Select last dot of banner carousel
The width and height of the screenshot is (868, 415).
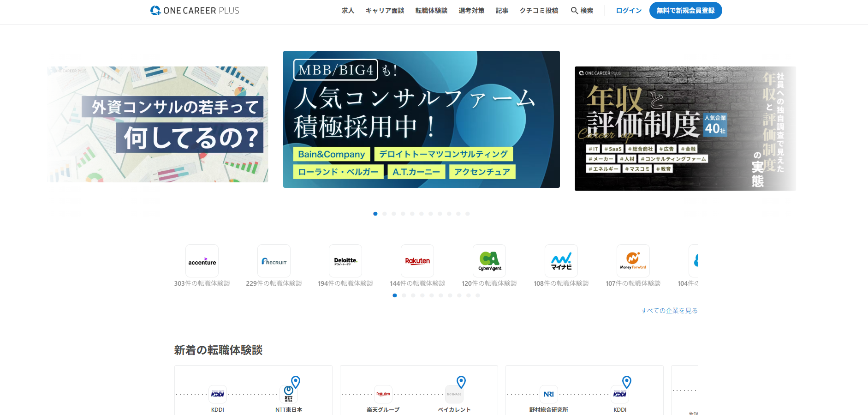[x=468, y=214]
